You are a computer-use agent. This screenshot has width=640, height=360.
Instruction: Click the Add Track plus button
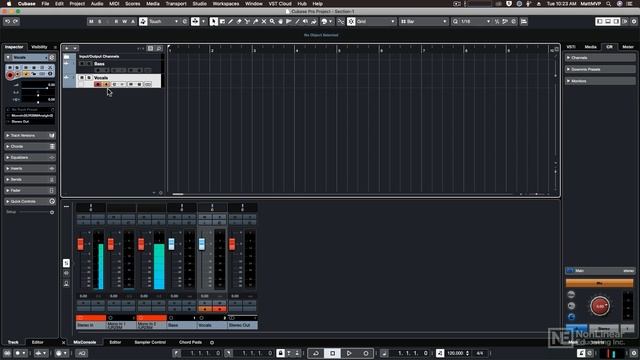click(x=67, y=48)
